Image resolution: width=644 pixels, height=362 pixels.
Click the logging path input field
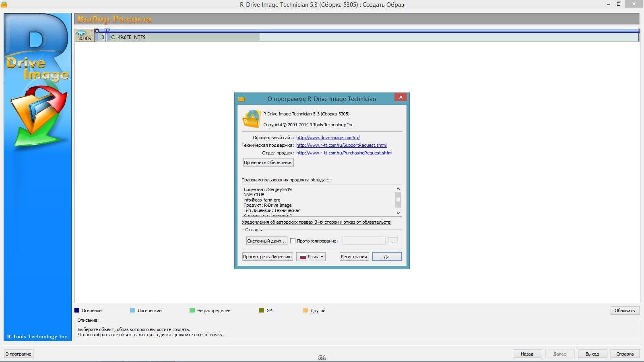coord(364,241)
